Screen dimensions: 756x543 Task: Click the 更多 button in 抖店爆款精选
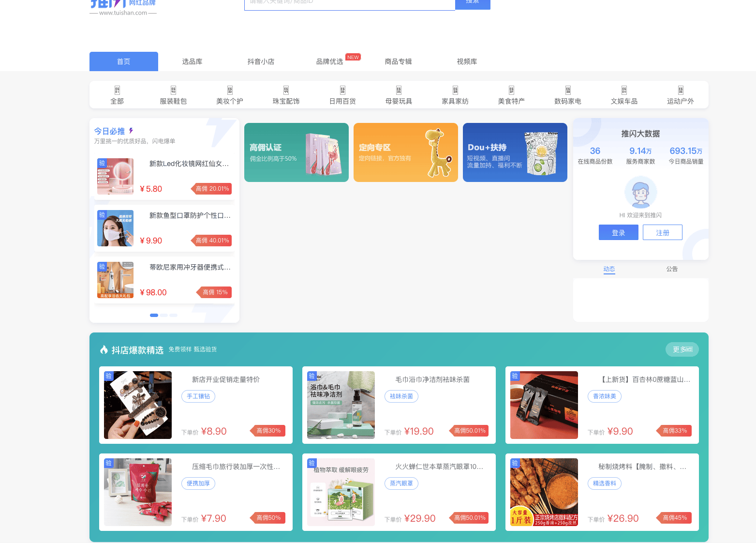(682, 349)
